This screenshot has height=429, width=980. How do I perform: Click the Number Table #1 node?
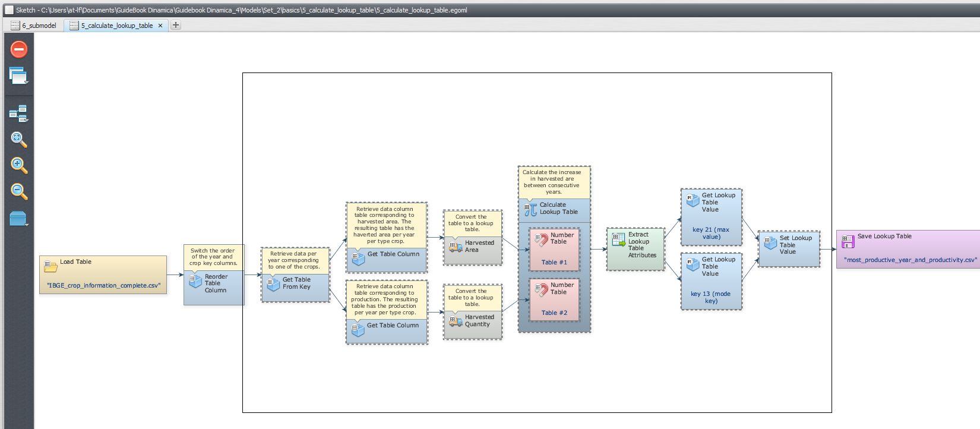tap(554, 249)
